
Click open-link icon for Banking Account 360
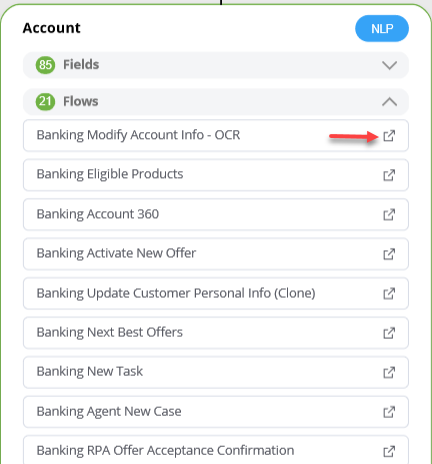coord(389,215)
